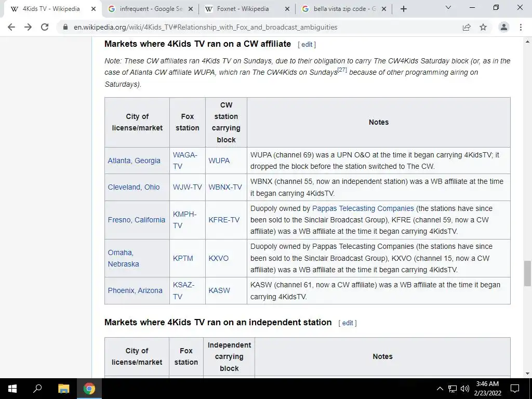The width and height of the screenshot is (532, 399).
Task: Click scrollbar down arrow
Action: [527, 374]
